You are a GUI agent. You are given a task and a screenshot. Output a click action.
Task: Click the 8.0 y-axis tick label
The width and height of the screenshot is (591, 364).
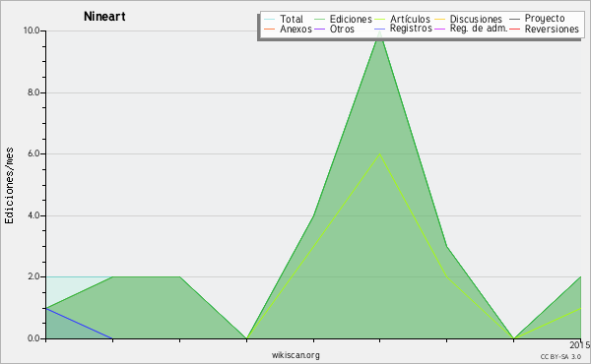pos(33,92)
